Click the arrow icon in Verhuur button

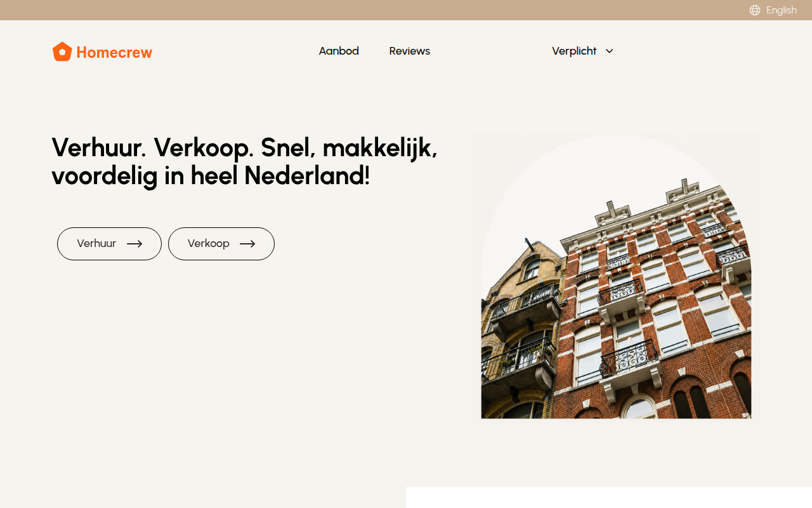click(134, 244)
